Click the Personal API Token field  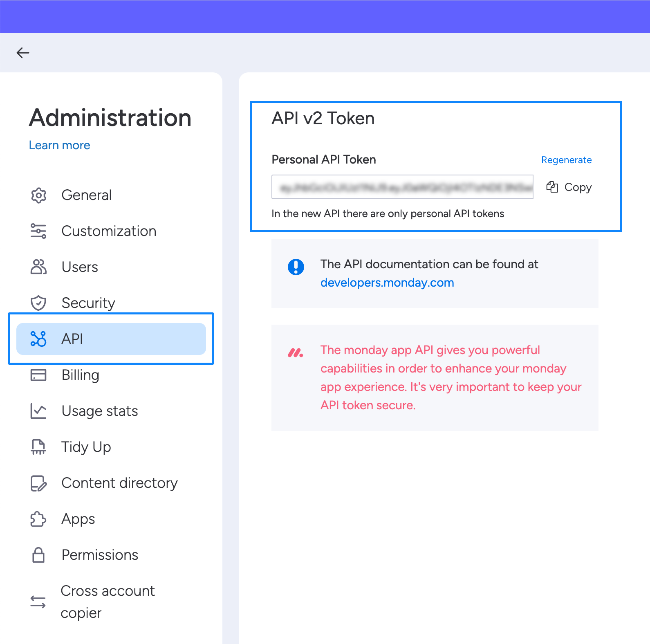pyautogui.click(x=402, y=187)
